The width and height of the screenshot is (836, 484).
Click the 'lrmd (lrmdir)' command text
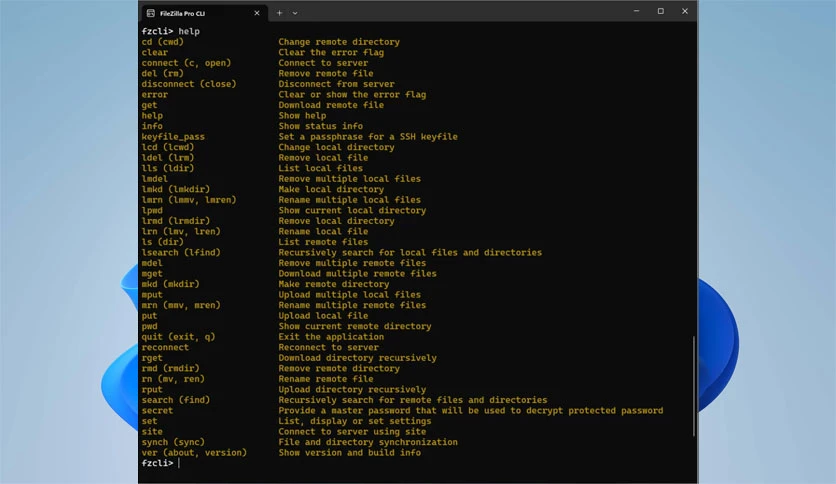tap(176, 221)
